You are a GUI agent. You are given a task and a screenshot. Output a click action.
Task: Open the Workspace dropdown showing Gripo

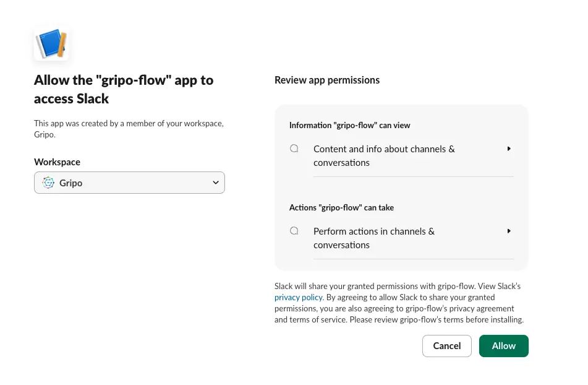[129, 183]
